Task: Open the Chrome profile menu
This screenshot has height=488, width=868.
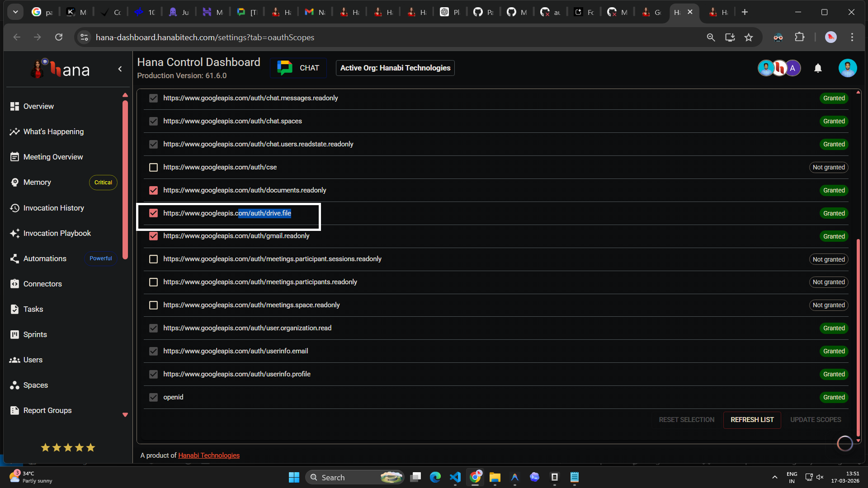Action: (831, 37)
